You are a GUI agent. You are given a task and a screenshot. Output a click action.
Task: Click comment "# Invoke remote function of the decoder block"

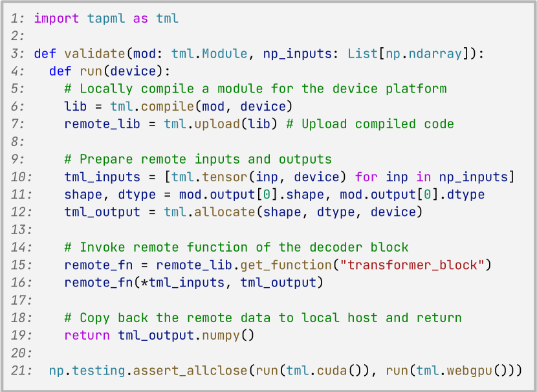pos(236,247)
